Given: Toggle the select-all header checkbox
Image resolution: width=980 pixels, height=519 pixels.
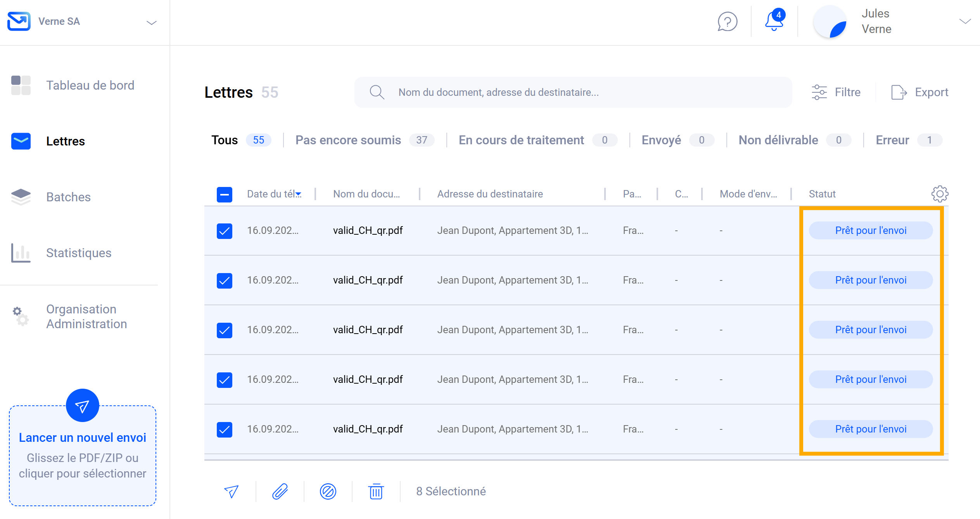Looking at the screenshot, I should tap(225, 194).
